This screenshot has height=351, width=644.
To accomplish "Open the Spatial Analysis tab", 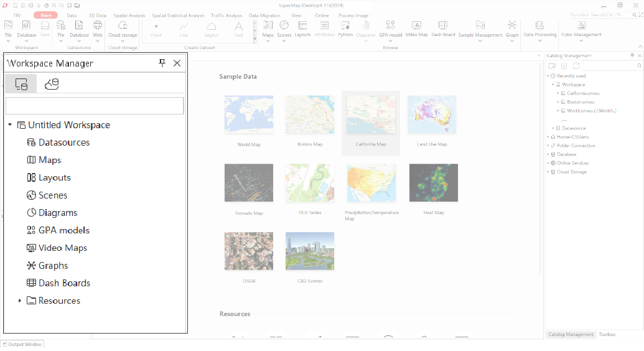I will coord(129,15).
